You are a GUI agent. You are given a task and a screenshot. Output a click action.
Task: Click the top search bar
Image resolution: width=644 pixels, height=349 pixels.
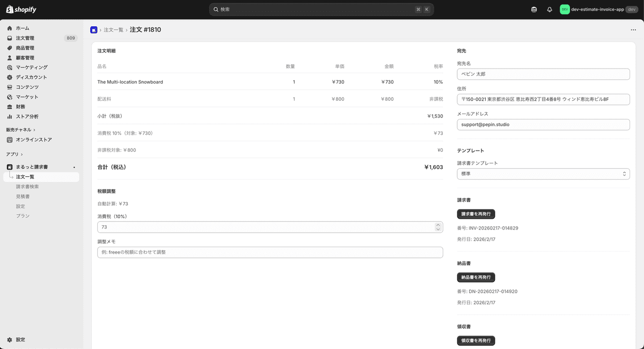[321, 10]
